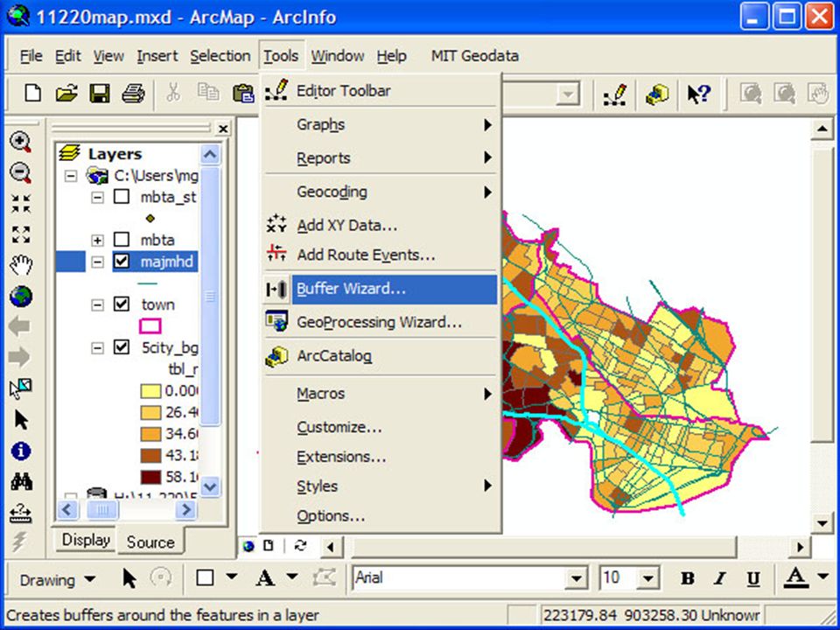Hide the town layer via checkbox
The height and width of the screenshot is (630, 840).
tap(122, 304)
